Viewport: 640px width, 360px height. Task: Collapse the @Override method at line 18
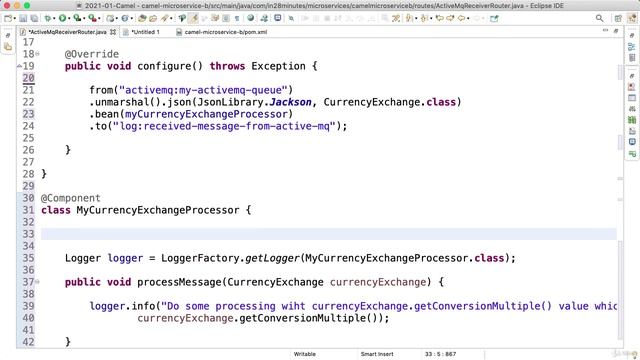point(38,54)
